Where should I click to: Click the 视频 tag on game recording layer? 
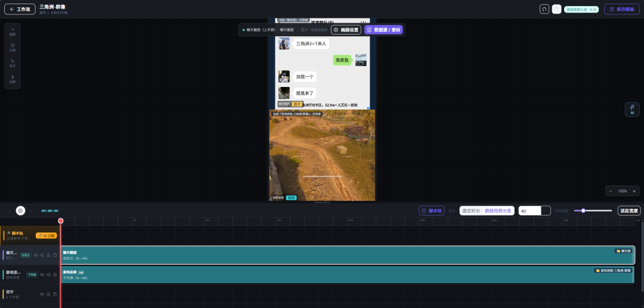[291, 198]
